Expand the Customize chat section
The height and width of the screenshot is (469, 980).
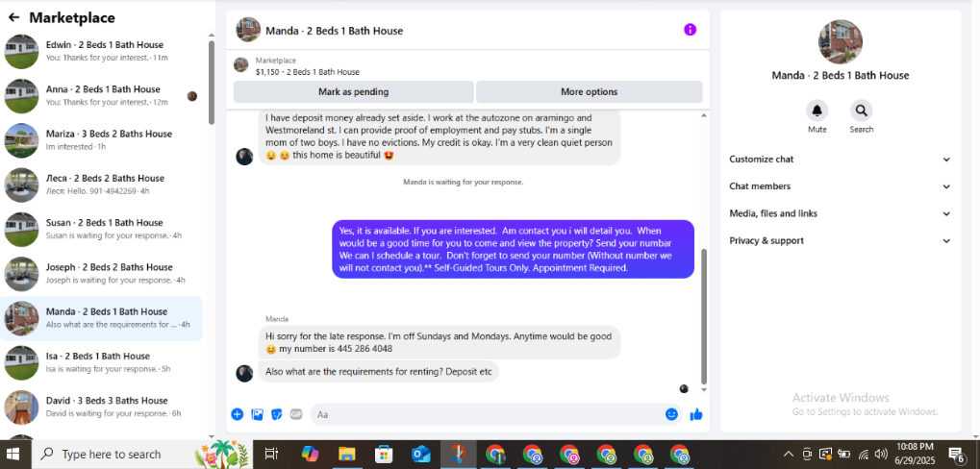(840, 160)
